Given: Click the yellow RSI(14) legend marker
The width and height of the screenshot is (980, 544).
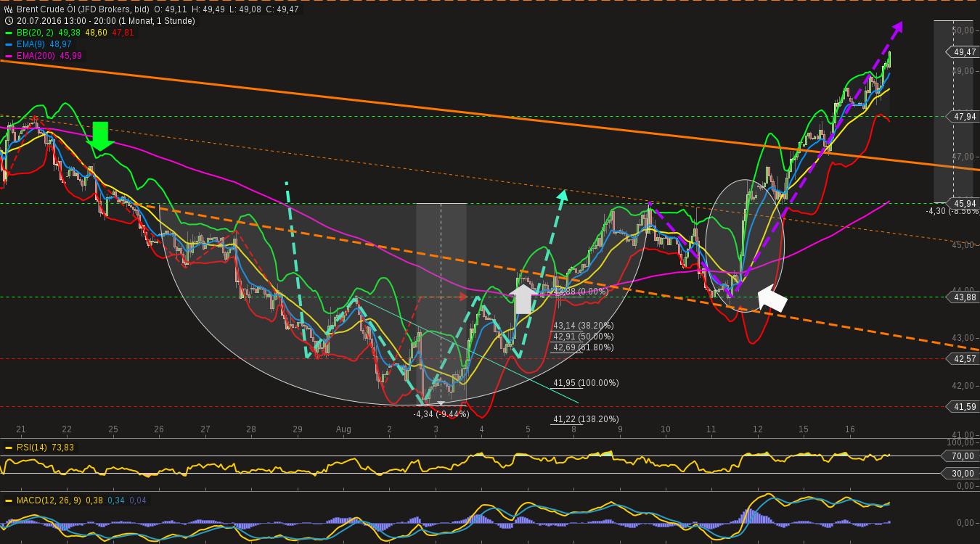Looking at the screenshot, I should pyautogui.click(x=9, y=448).
